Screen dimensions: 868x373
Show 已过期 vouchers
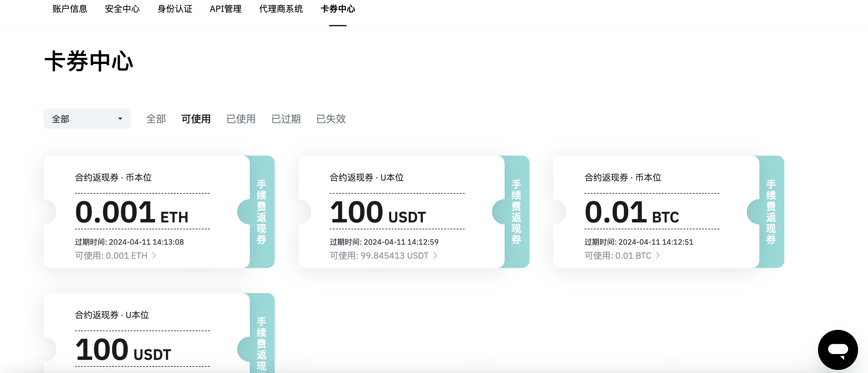(286, 119)
